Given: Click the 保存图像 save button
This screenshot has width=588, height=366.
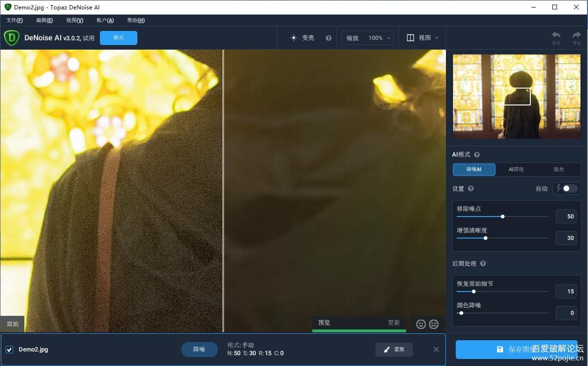Looking at the screenshot, I should pyautogui.click(x=517, y=350).
